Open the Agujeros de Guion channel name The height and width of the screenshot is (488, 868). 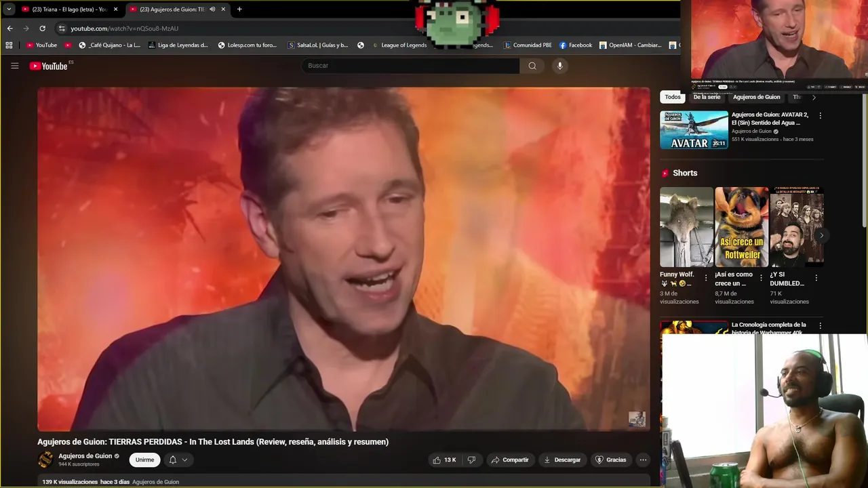[85, 456]
